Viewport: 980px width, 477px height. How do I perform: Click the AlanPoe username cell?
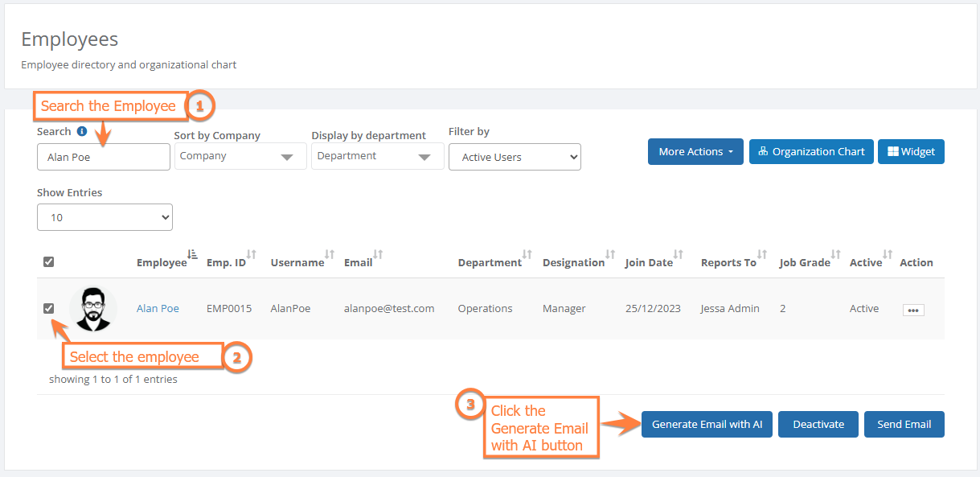(290, 308)
